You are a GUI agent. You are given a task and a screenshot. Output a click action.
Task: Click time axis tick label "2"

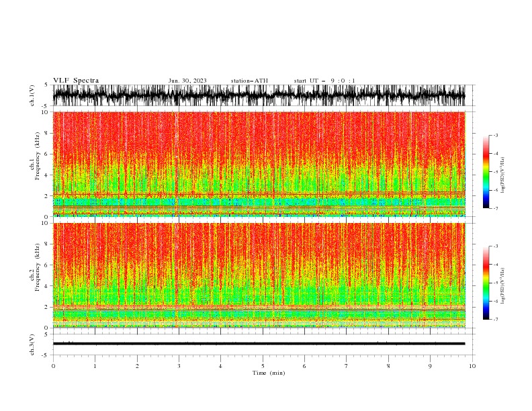tap(137, 366)
